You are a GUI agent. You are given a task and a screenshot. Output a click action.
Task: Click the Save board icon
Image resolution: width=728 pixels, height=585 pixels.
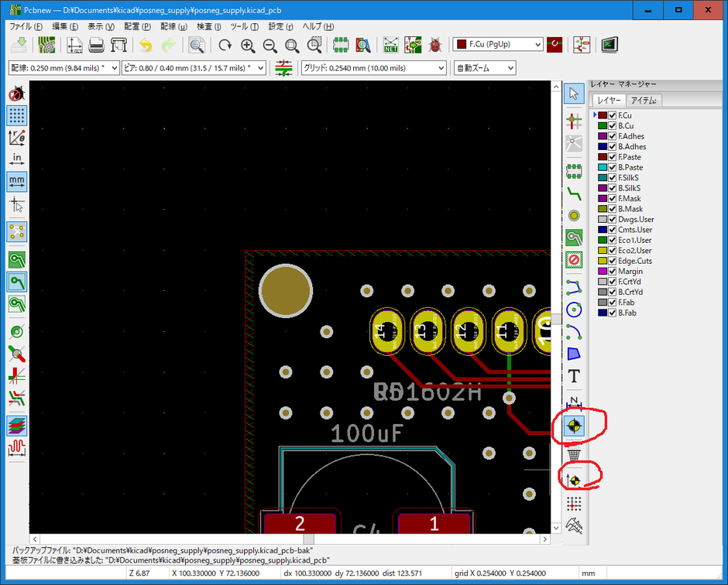[19, 45]
